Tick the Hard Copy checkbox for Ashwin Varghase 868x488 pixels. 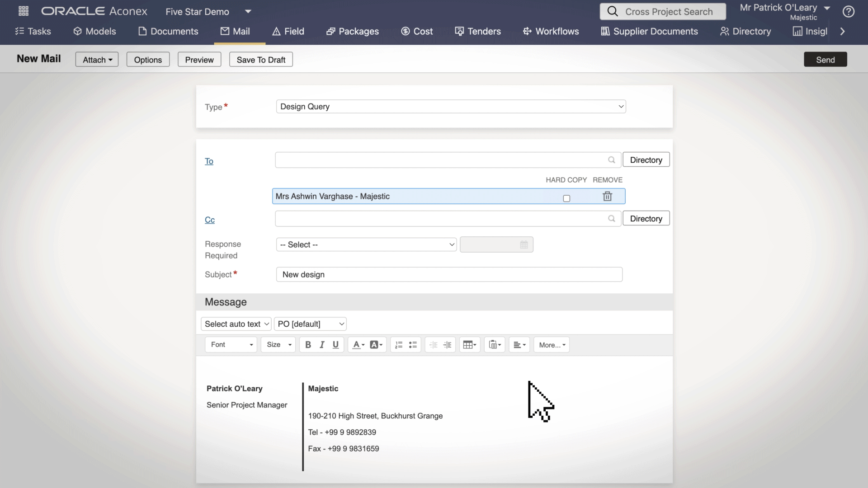tap(566, 198)
